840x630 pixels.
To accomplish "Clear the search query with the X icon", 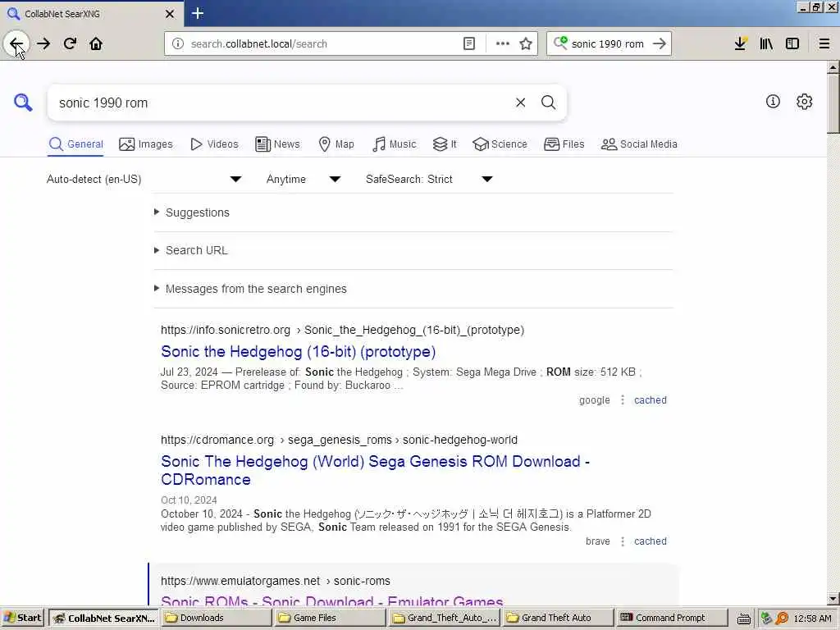I will (x=520, y=103).
